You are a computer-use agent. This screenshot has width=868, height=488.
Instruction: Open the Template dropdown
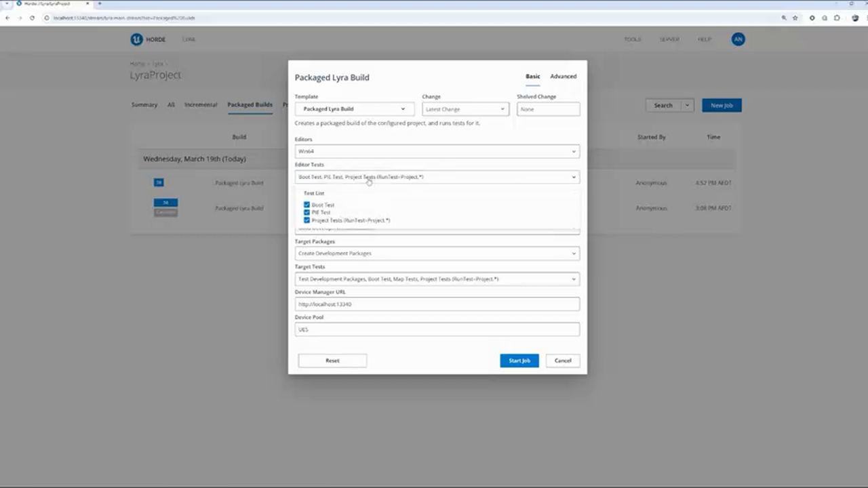click(354, 109)
